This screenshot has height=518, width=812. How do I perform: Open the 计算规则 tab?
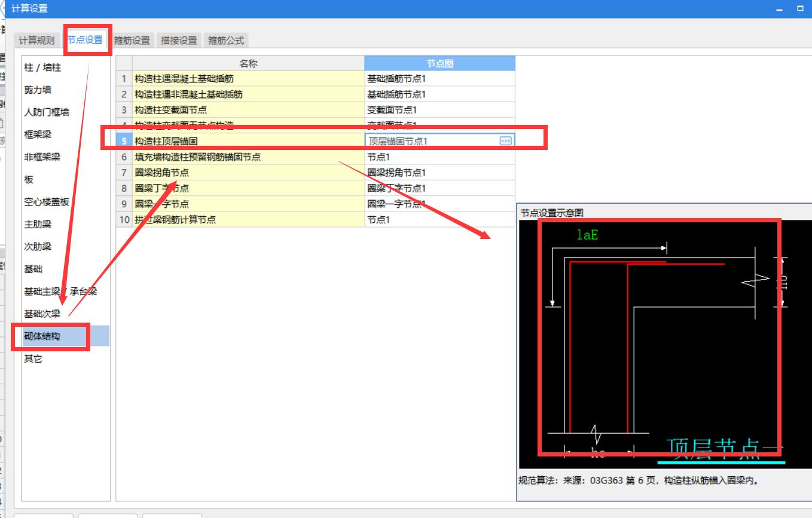(36, 41)
